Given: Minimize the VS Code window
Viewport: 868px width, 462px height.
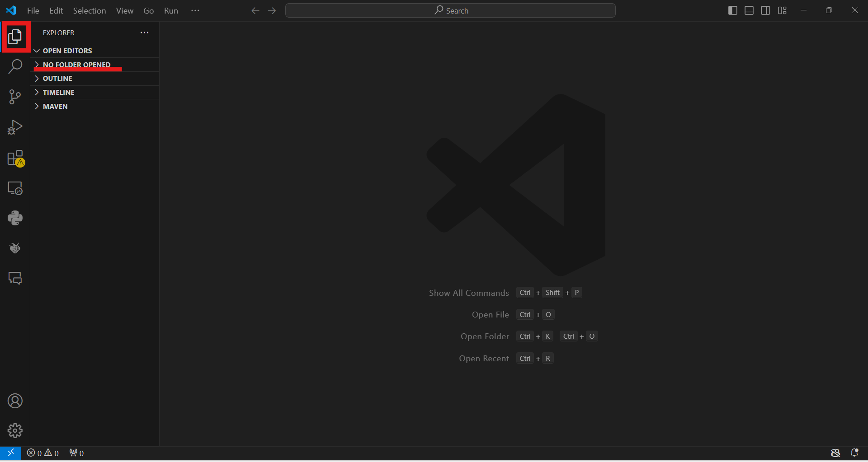Looking at the screenshot, I should pyautogui.click(x=803, y=10).
